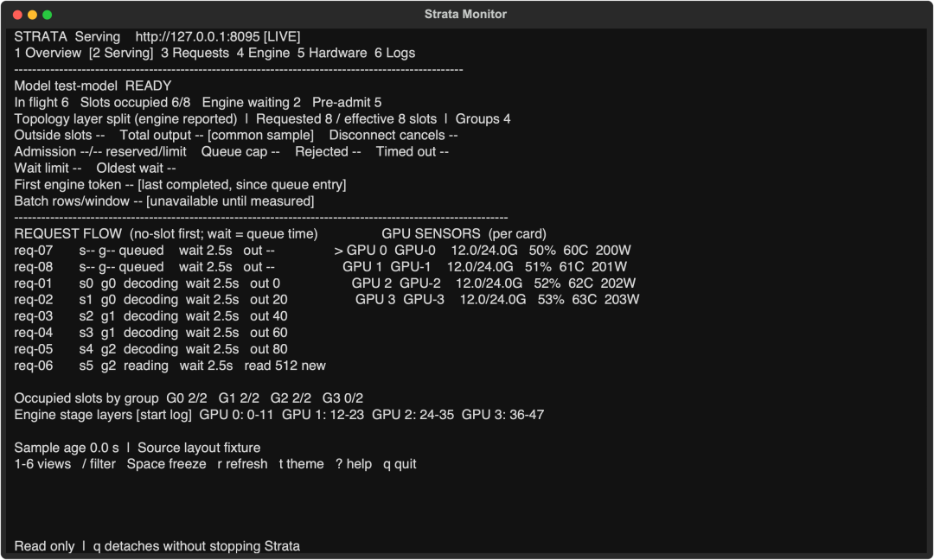934x560 pixels.
Task: Click the 'Engine waiting 2' counter
Action: pyautogui.click(x=252, y=102)
